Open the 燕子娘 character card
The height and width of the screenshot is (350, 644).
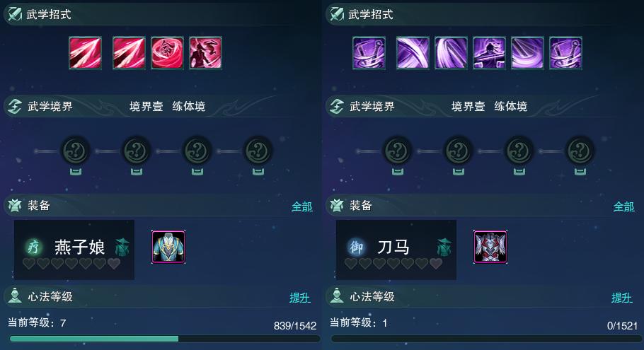point(74,250)
